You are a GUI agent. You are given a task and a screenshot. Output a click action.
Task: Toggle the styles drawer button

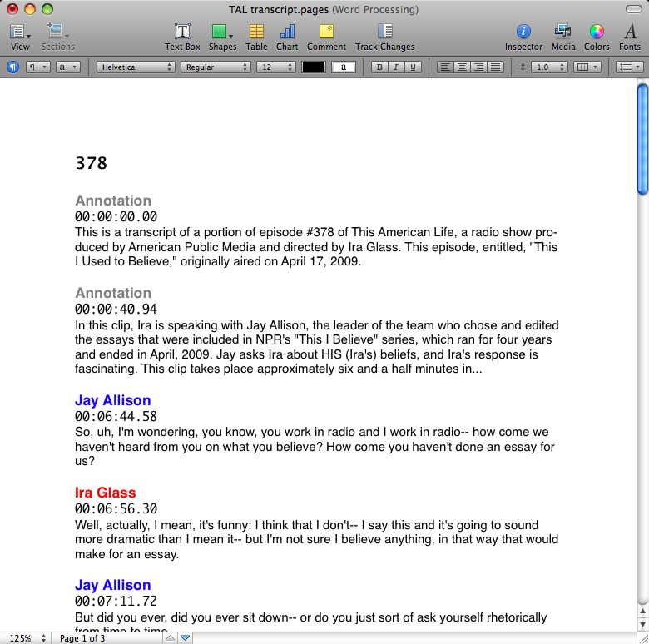[x=12, y=67]
